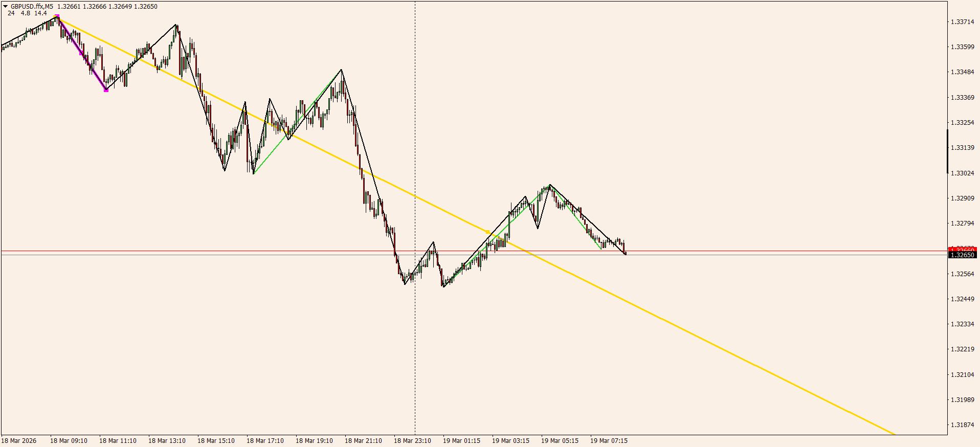Click the 18 Mar 2026 date label
The image size is (980, 447).
19,441
